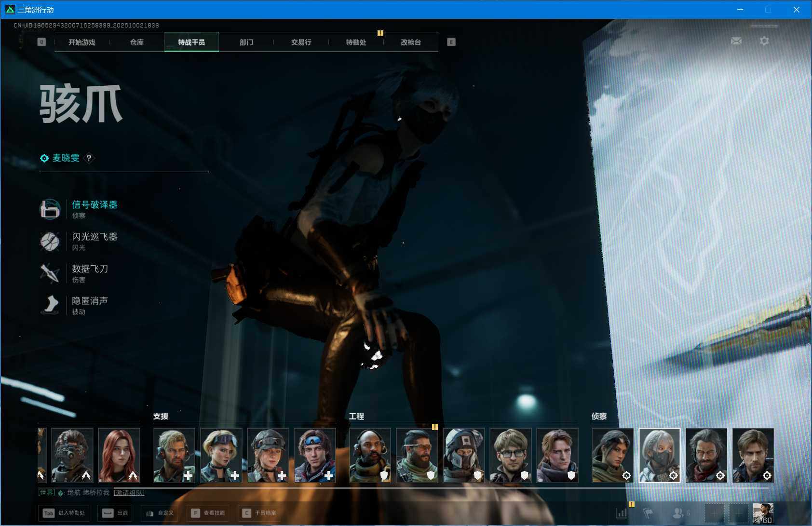The height and width of the screenshot is (526, 812).
Task: Click the question mark beside 麦晓雯
Action: [89, 158]
